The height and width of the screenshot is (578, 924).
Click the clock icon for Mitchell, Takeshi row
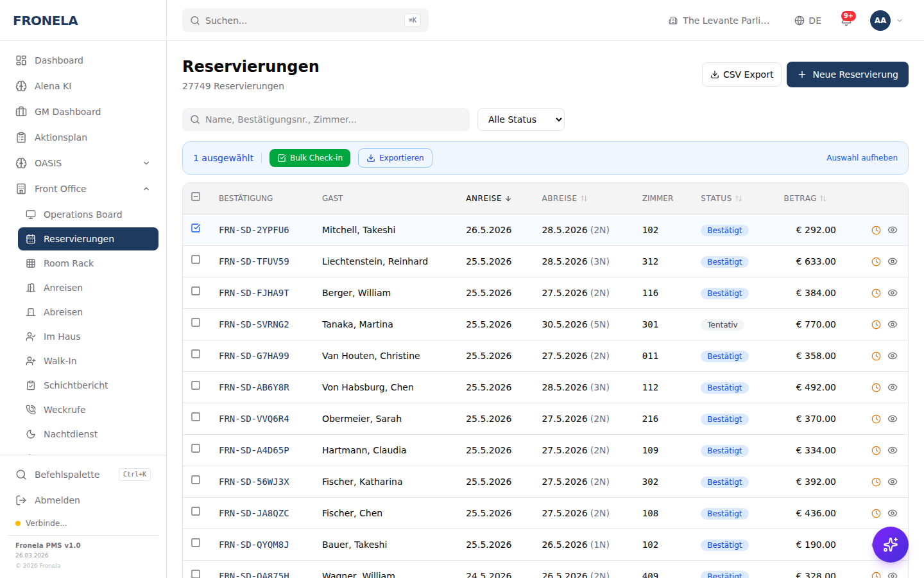coord(876,231)
